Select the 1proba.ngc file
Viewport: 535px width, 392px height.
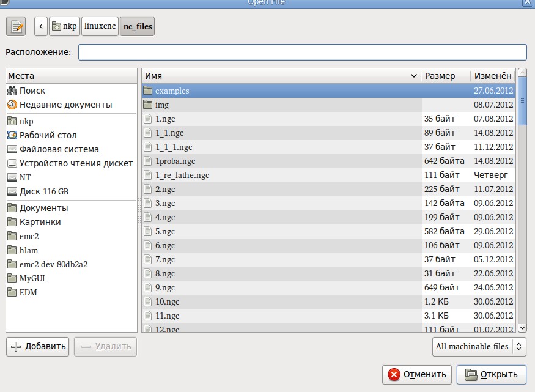click(175, 161)
